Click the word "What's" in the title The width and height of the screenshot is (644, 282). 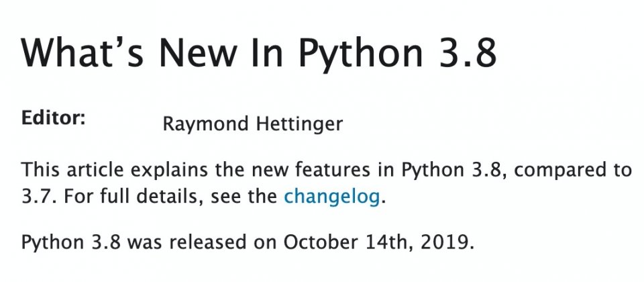83,52
